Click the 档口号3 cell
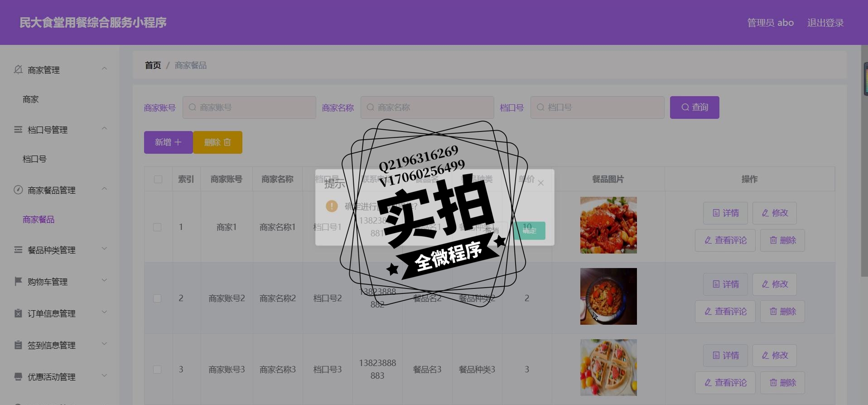 click(x=328, y=370)
